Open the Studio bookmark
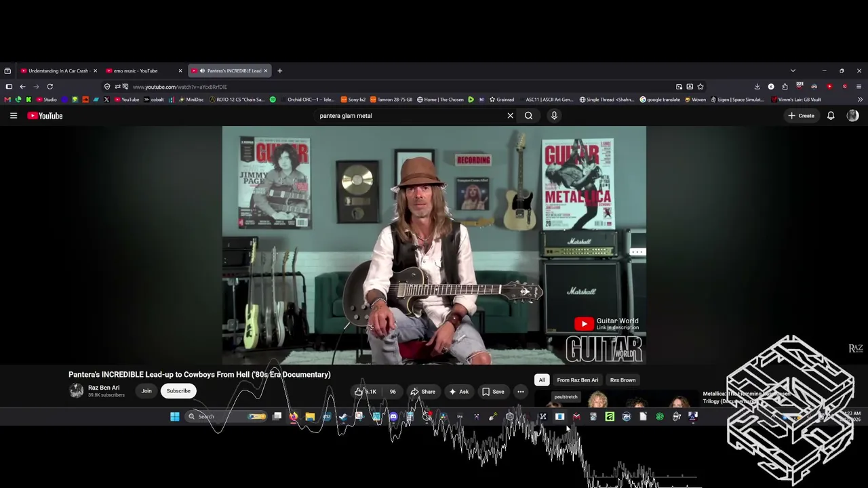 47,100
